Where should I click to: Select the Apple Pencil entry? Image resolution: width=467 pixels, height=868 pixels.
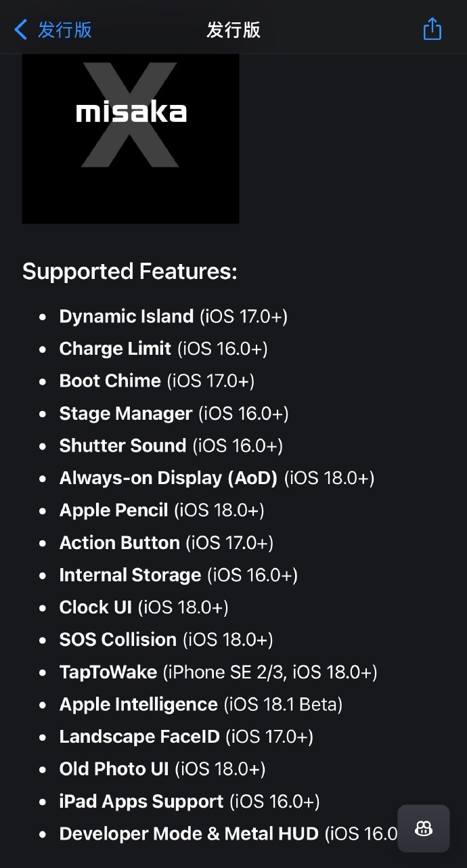tap(162, 510)
